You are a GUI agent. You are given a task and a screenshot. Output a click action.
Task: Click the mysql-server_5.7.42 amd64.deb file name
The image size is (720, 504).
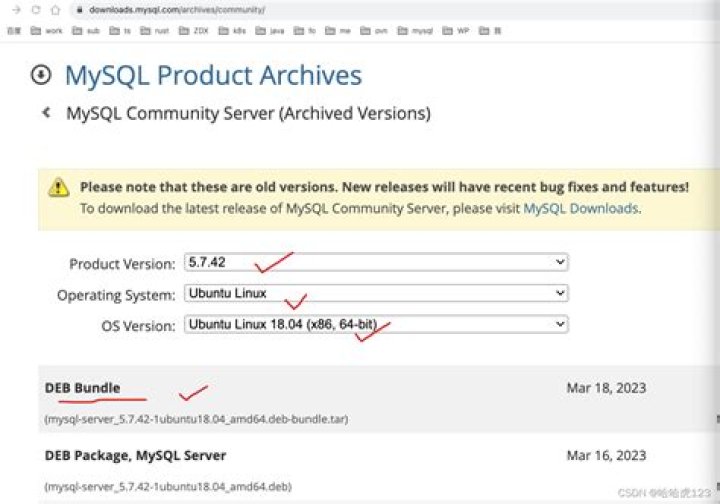point(168,487)
